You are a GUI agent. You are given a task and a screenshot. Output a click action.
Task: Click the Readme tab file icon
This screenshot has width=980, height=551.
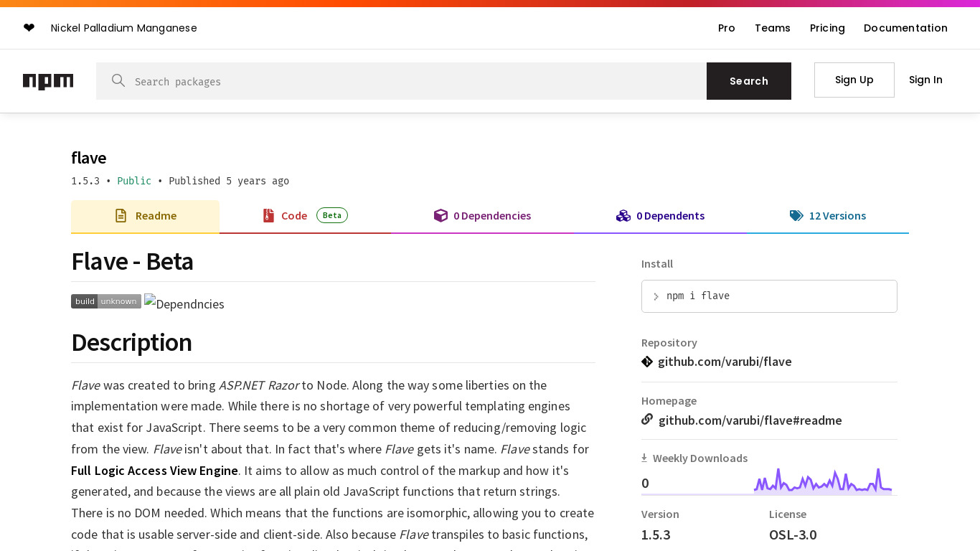tap(121, 216)
